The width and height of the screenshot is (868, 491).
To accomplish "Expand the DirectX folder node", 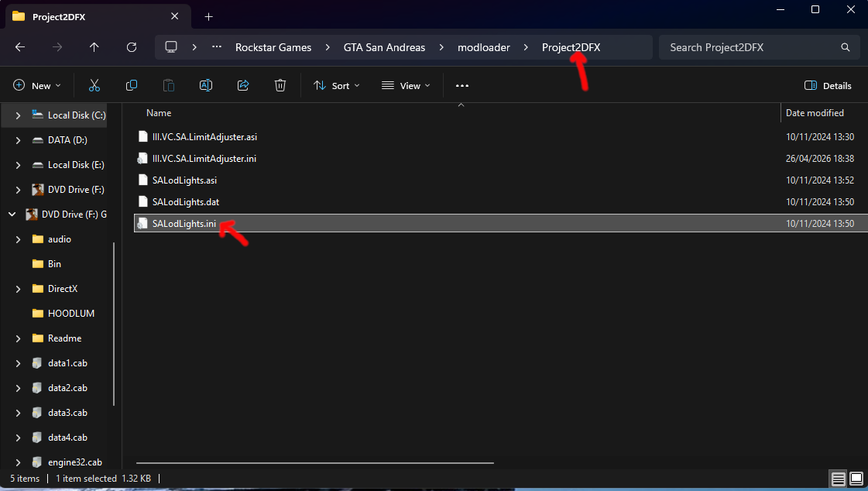I will 18,288.
